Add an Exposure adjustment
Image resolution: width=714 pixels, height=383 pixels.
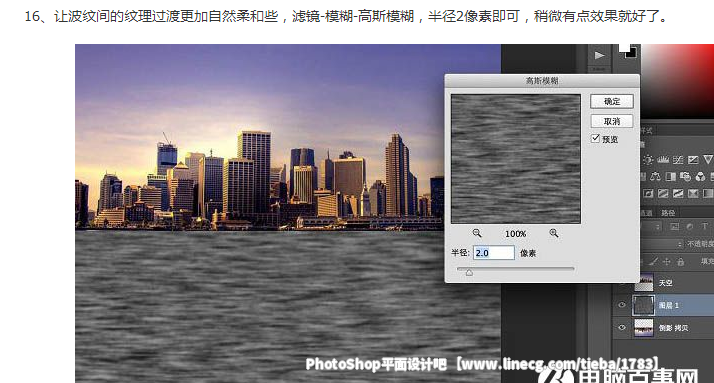click(x=694, y=160)
